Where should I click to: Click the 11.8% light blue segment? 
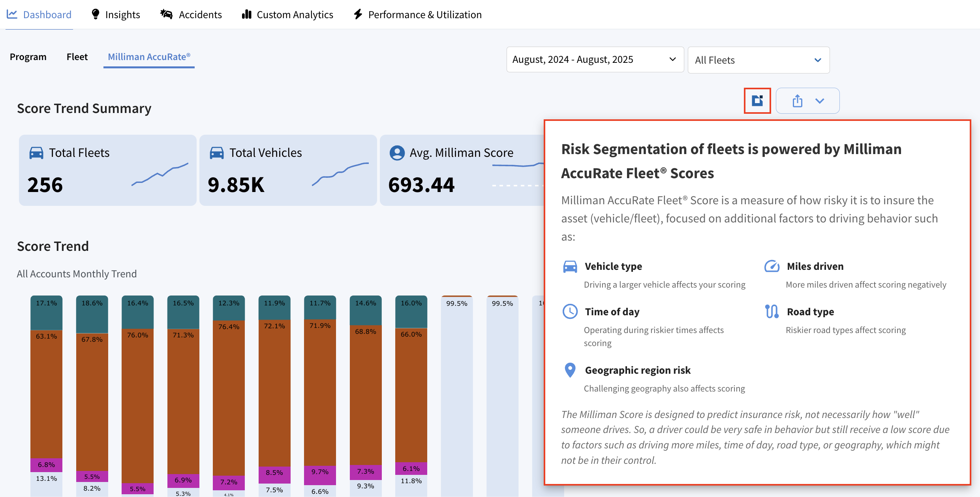[x=411, y=486]
